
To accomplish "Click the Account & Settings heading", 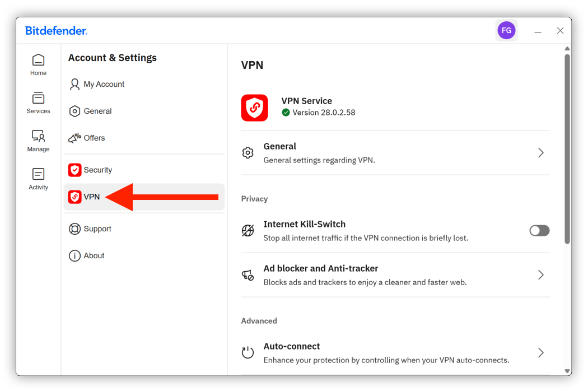I will 112,58.
